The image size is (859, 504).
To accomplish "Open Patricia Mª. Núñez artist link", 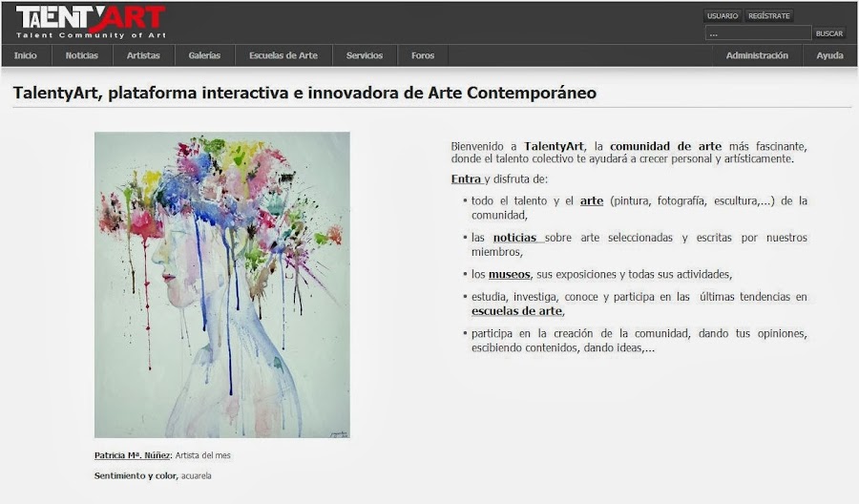I will [132, 455].
